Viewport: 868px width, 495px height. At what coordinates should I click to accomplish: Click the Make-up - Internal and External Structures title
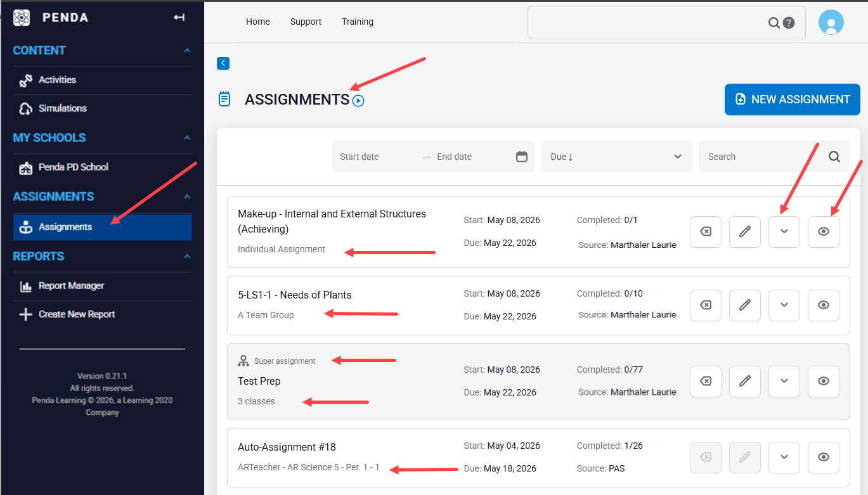tap(332, 221)
